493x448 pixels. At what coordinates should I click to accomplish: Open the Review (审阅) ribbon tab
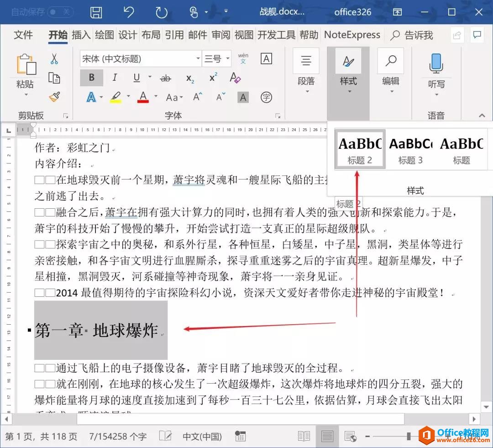(x=221, y=35)
